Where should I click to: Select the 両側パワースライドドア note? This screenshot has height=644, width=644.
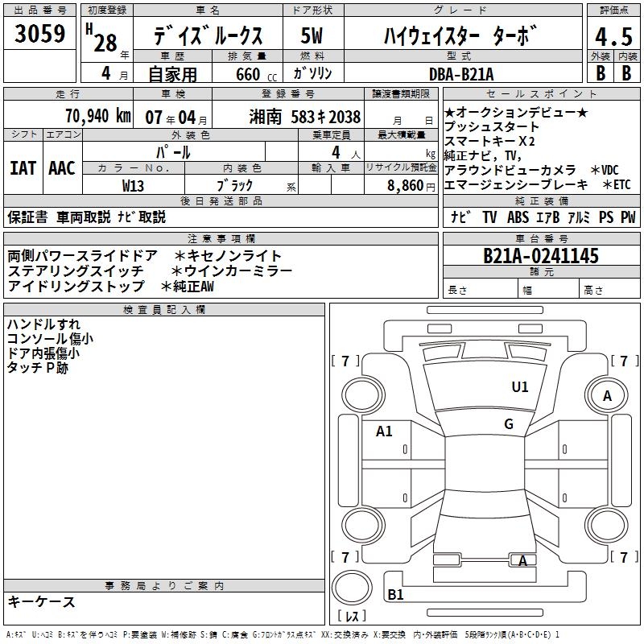(x=83, y=256)
